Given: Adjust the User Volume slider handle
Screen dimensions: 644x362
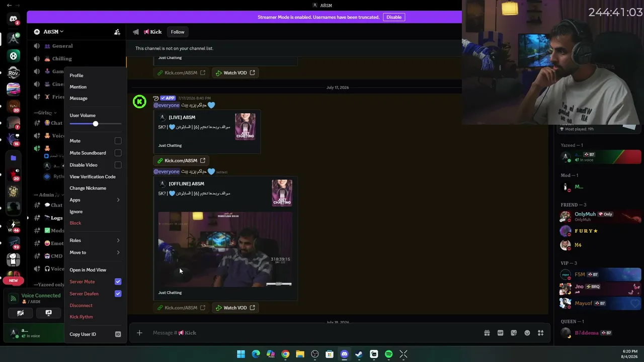Looking at the screenshot, I should point(95,124).
